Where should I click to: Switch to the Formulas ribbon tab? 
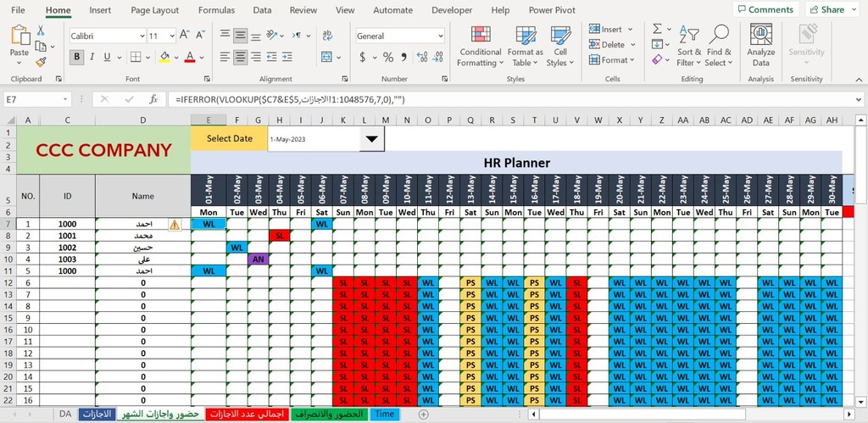pyautogui.click(x=216, y=10)
